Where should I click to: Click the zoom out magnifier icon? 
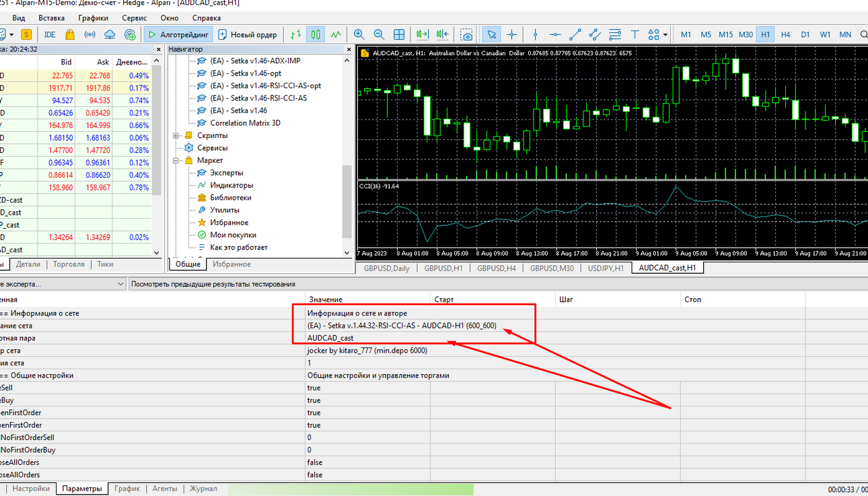point(379,34)
